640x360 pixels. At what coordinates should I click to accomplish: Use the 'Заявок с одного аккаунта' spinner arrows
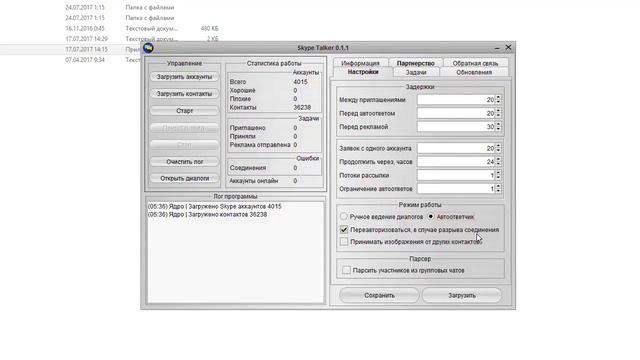click(498, 149)
